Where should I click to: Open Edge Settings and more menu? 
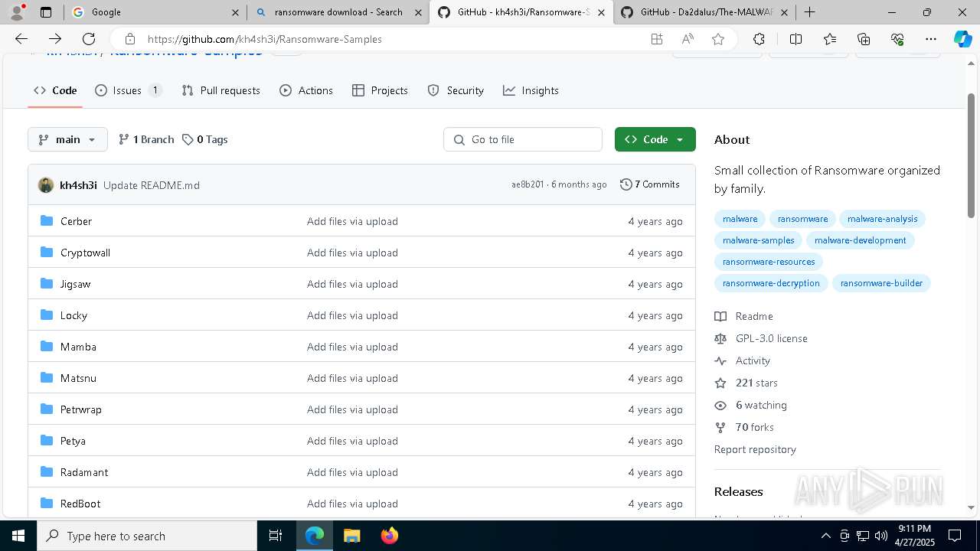pos(931,39)
